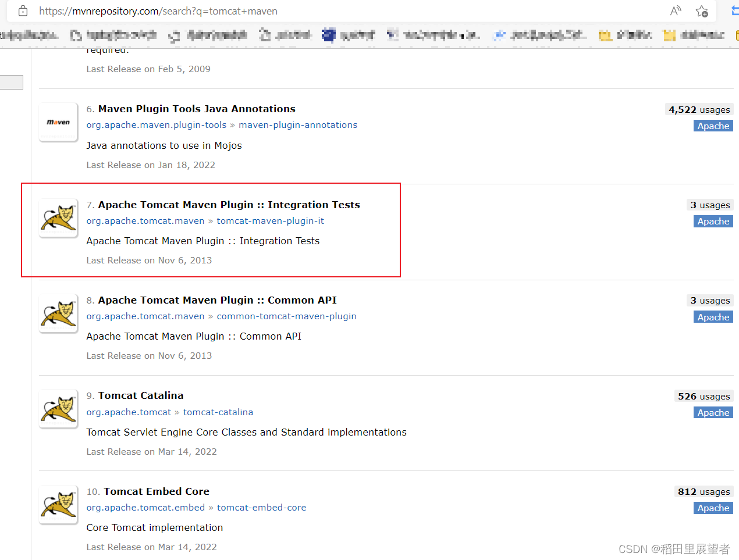Click 'Core Tomcat implementation' description
Image resolution: width=739 pixels, height=560 pixels.
click(155, 527)
